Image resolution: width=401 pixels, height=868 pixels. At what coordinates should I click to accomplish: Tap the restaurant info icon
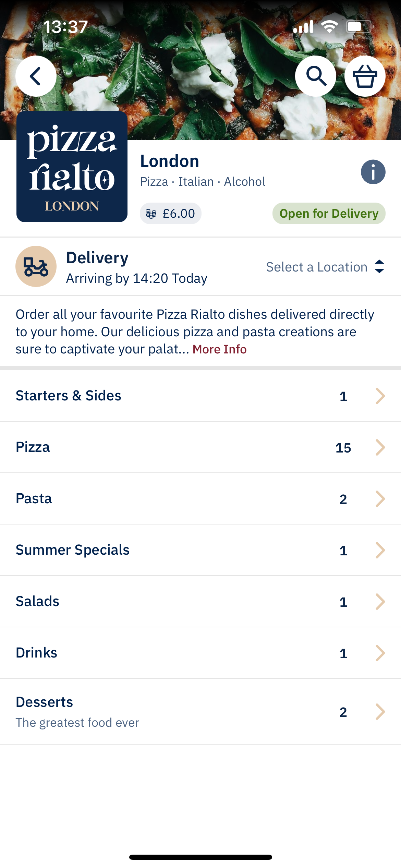click(373, 172)
